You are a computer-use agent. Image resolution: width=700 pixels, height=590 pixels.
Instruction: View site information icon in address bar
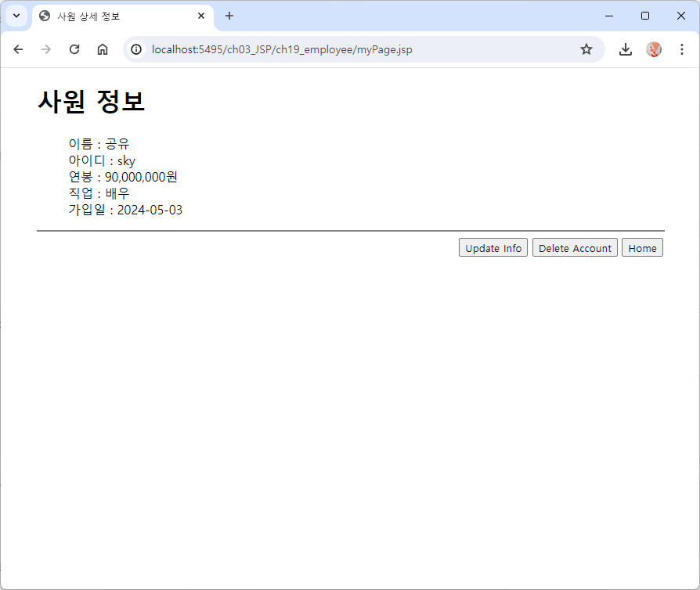(x=136, y=49)
